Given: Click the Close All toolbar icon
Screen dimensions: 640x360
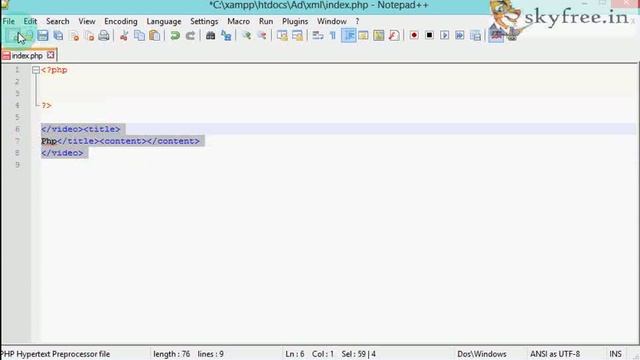Looking at the screenshot, I should click(x=89, y=36).
